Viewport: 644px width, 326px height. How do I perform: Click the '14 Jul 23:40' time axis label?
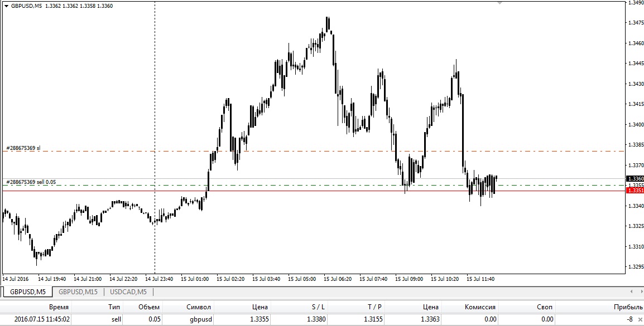159,279
